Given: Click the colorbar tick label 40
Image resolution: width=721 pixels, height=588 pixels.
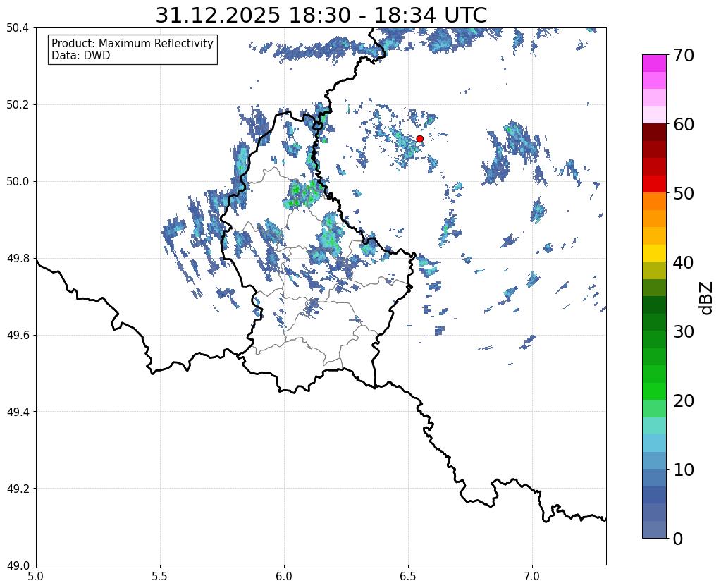Looking at the screenshot, I should [683, 262].
